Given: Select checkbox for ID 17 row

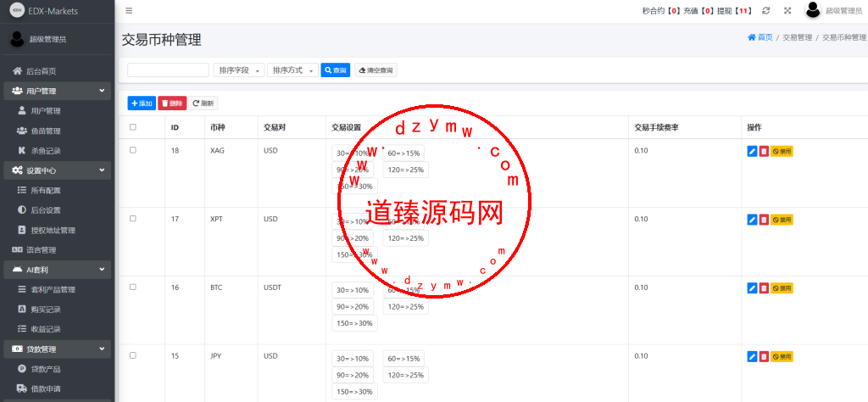Looking at the screenshot, I should coord(133,219).
